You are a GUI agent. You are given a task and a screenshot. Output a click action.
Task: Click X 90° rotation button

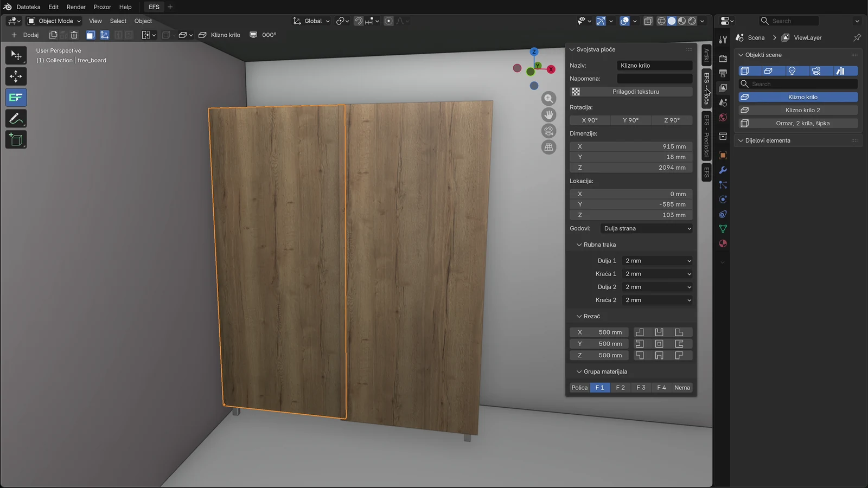coord(590,120)
